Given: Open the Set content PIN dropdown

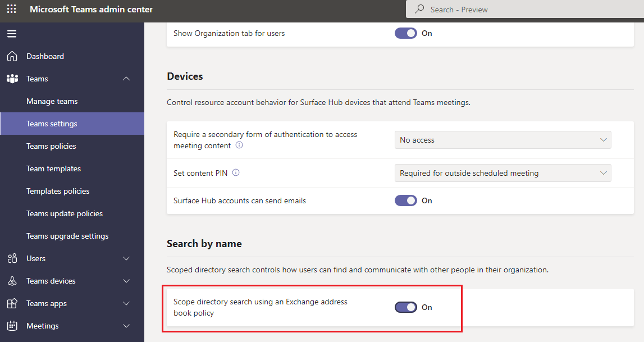Looking at the screenshot, I should click(502, 173).
